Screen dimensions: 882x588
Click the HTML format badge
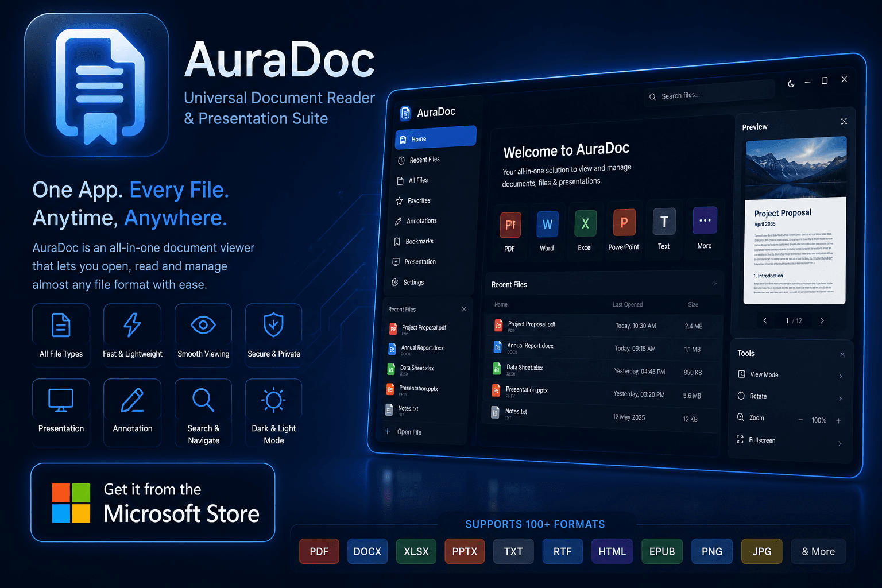point(612,551)
